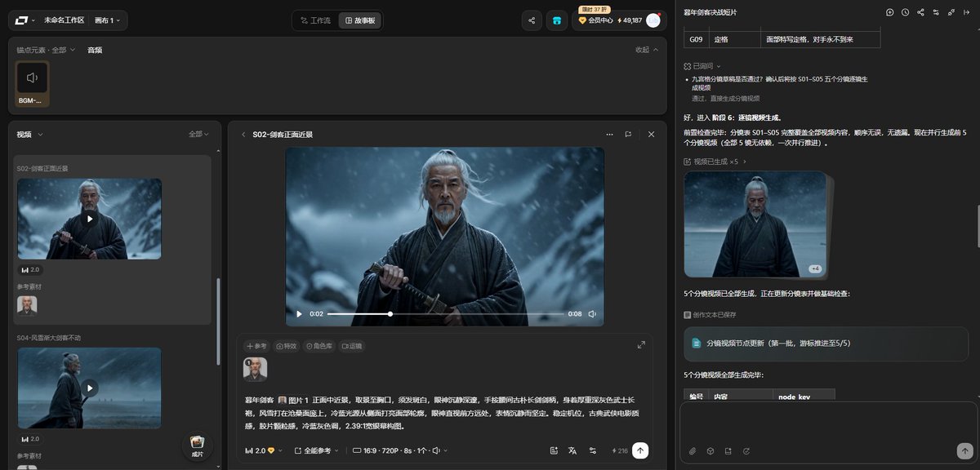Viewport: 980px width, 470px height.
Task: Expand the 锚点元素 · 全部 filter dropdown
Action: (x=45, y=50)
